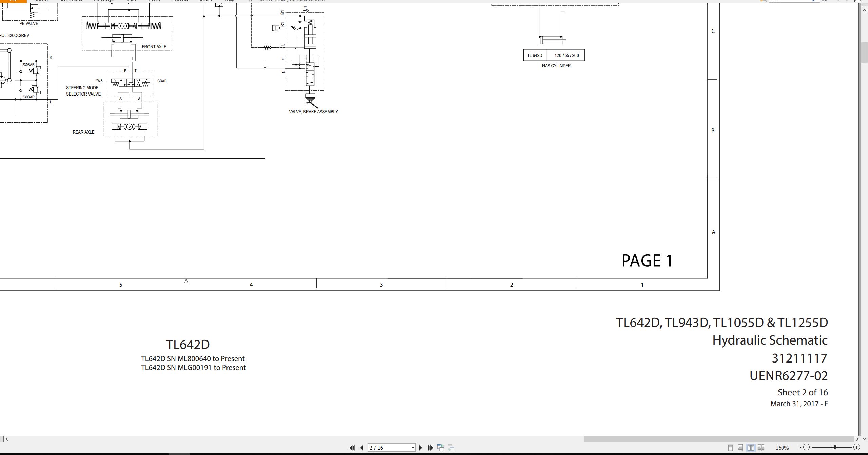The height and width of the screenshot is (455, 868).
Task: Click the March 31, 2017 - F date
Action: tap(799, 404)
